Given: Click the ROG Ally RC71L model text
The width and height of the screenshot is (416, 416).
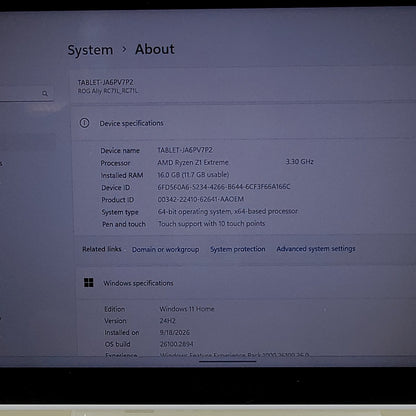Looking at the screenshot, I should coord(108,91).
